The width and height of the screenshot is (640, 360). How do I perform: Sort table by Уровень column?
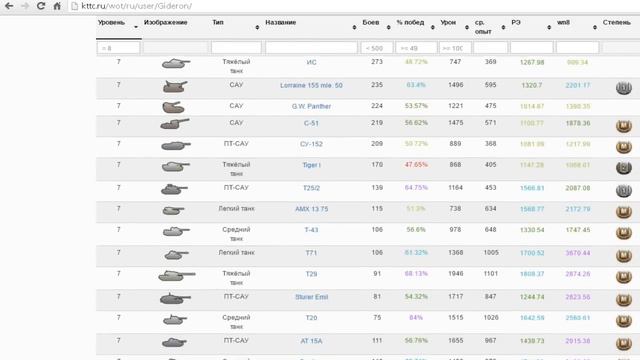pyautogui.click(x=119, y=27)
